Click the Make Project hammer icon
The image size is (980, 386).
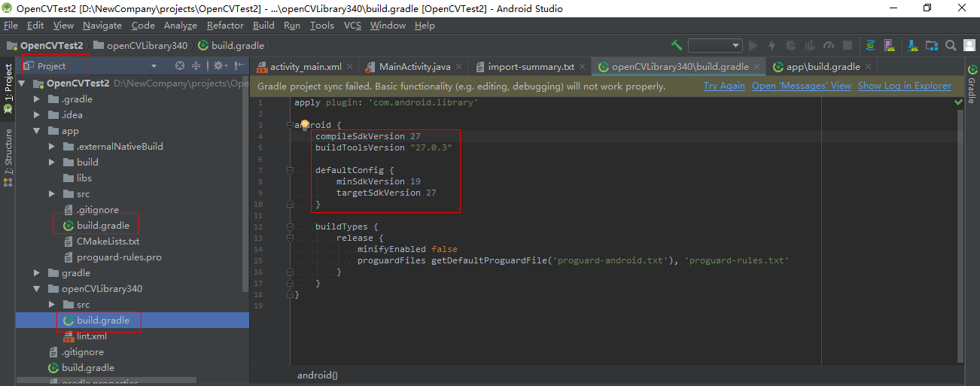(677, 45)
